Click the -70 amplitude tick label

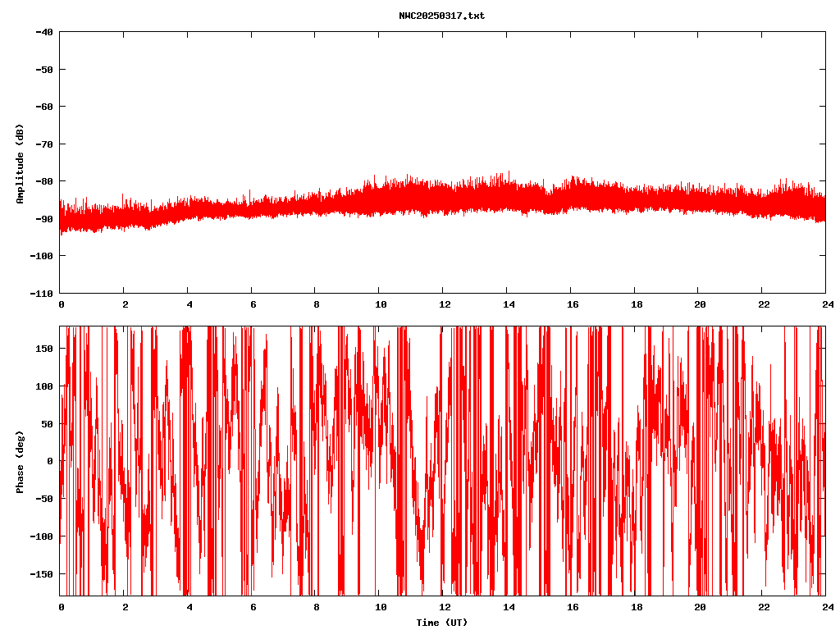44,144
